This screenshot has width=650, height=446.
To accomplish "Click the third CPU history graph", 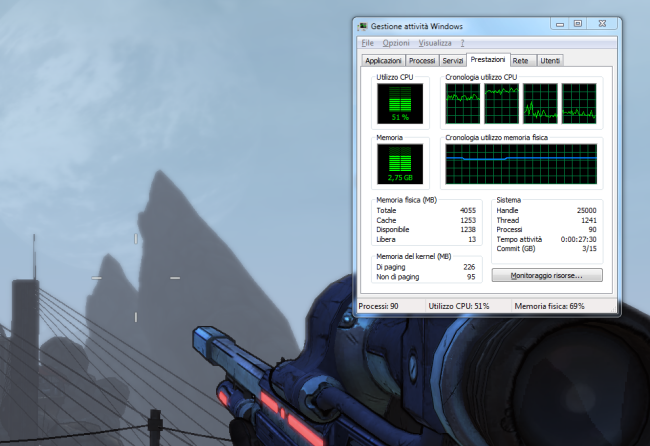I will (x=540, y=104).
